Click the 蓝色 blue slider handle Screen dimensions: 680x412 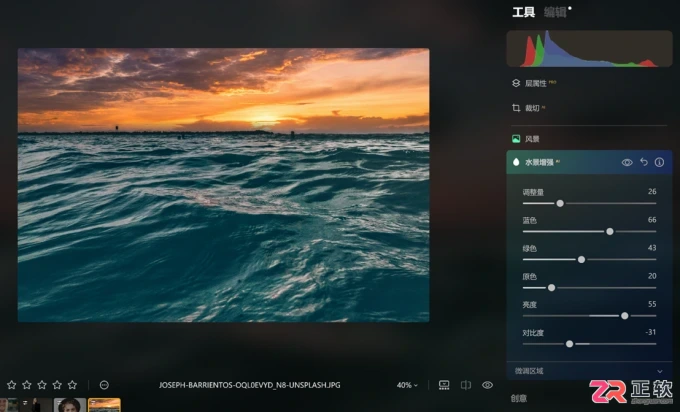pyautogui.click(x=610, y=232)
